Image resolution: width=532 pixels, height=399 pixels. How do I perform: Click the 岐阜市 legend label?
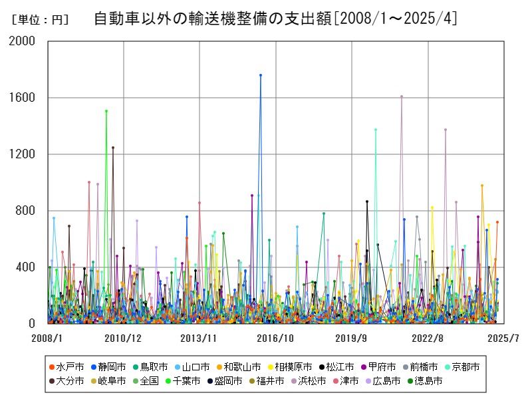(x=112, y=381)
